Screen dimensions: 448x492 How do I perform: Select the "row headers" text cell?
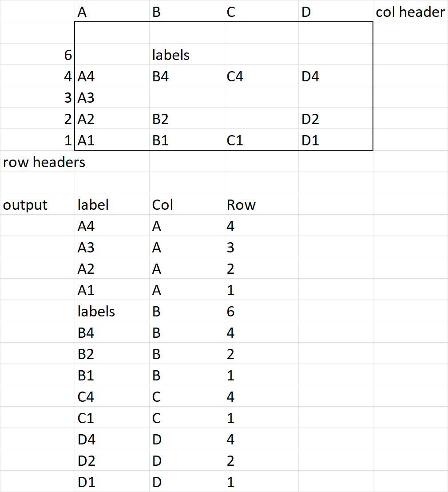[x=44, y=162]
